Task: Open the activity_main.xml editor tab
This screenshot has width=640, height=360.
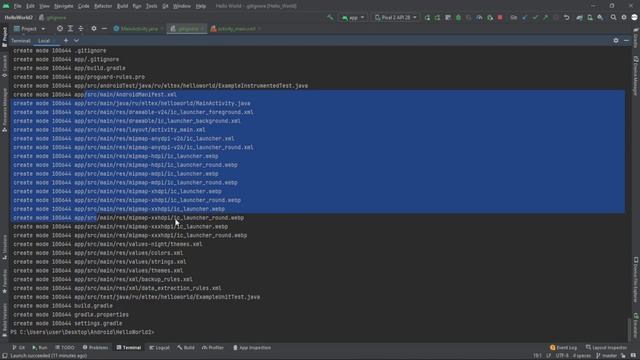Action: [x=236, y=29]
